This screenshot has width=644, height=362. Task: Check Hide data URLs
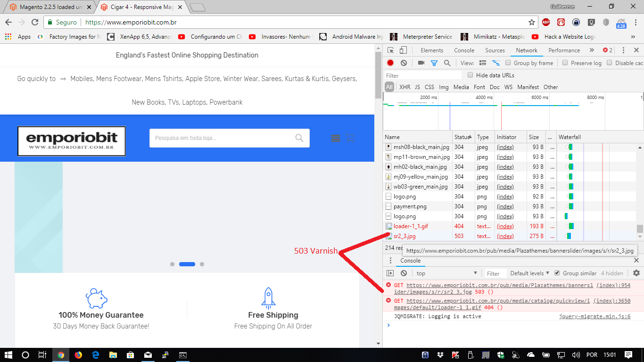coord(470,75)
